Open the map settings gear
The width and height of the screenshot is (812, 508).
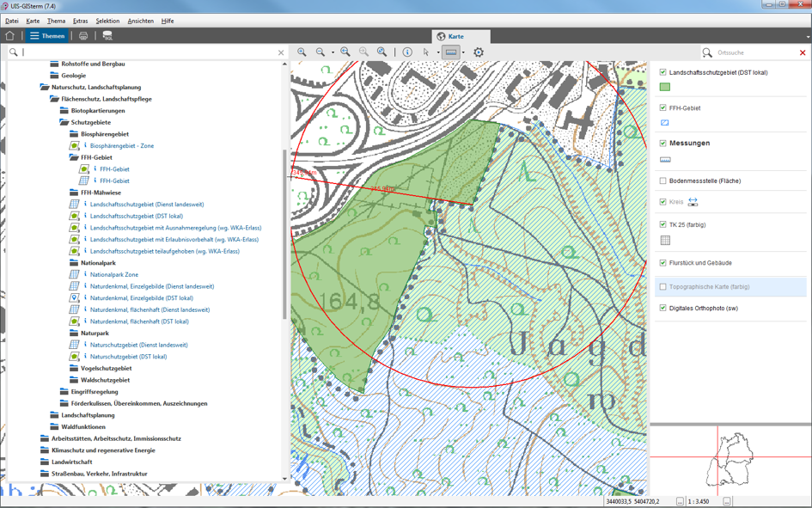(479, 52)
